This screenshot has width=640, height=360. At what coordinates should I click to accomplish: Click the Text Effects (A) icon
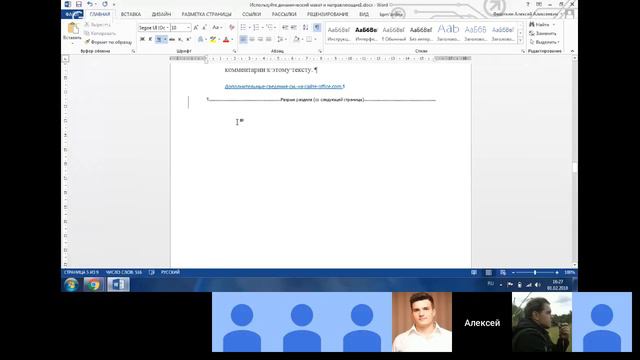[200, 39]
